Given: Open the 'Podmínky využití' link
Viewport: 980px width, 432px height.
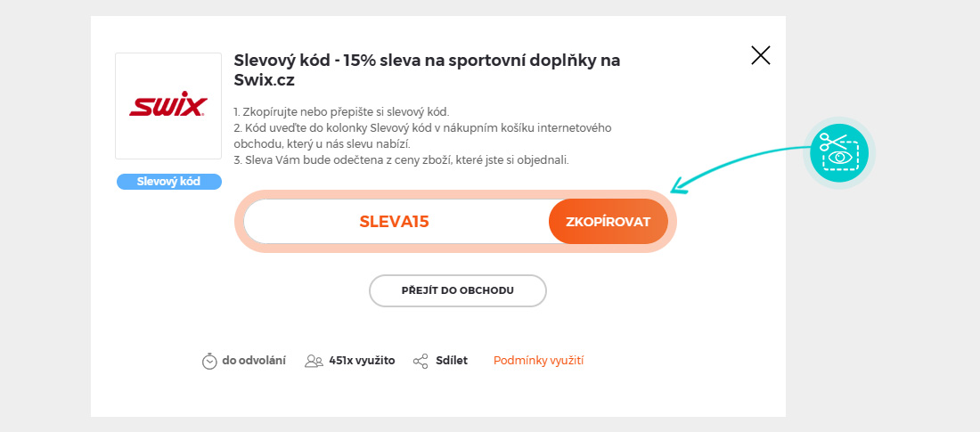Looking at the screenshot, I should (538, 361).
